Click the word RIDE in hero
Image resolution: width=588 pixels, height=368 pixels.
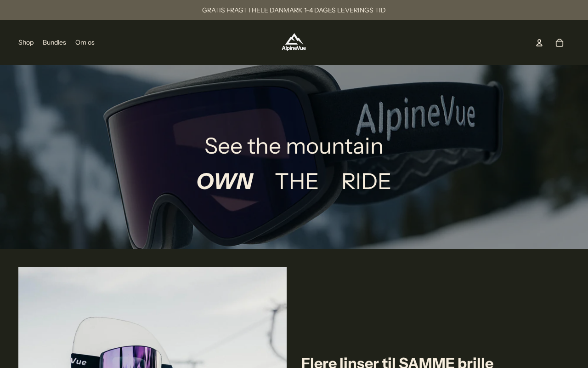pyautogui.click(x=366, y=181)
